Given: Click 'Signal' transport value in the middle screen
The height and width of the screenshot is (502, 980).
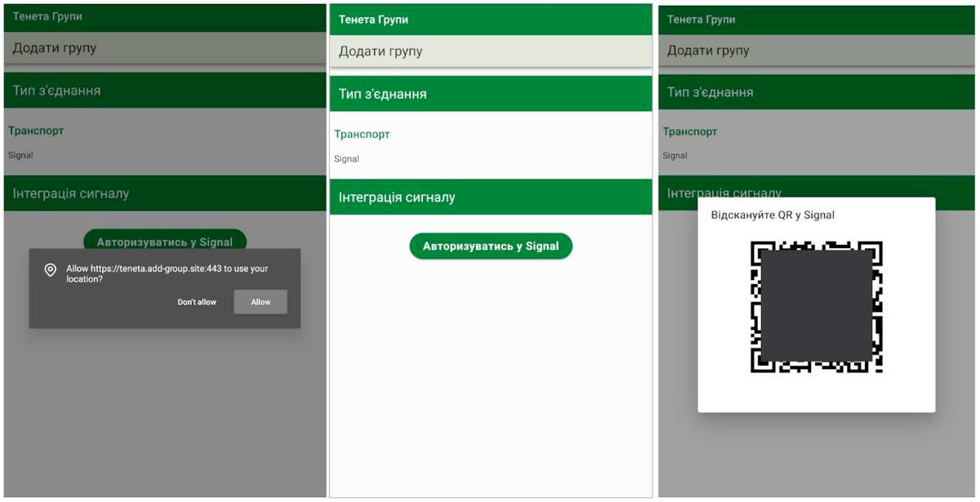Looking at the screenshot, I should point(346,159).
